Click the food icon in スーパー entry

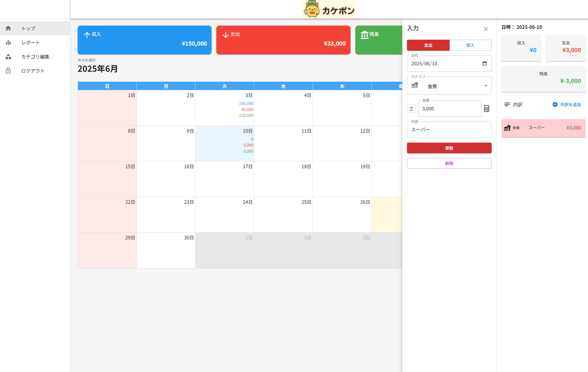pyautogui.click(x=507, y=128)
